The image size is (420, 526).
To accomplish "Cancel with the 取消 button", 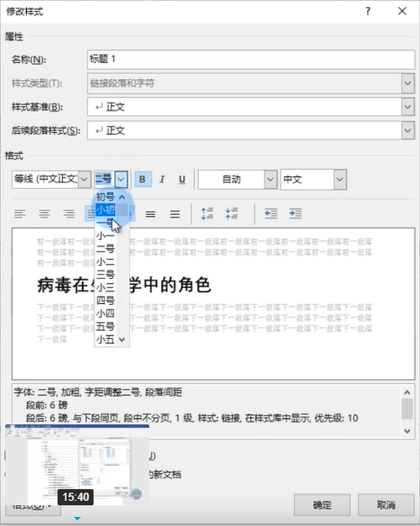I will [386, 504].
